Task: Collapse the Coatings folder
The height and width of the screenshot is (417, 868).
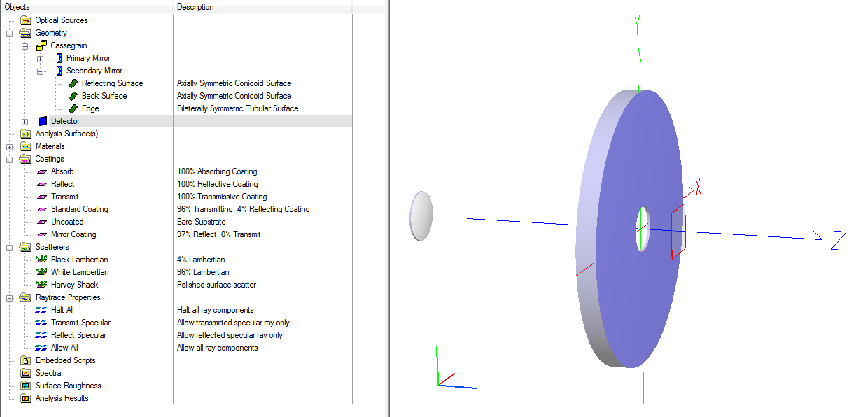Action: pyautogui.click(x=10, y=159)
